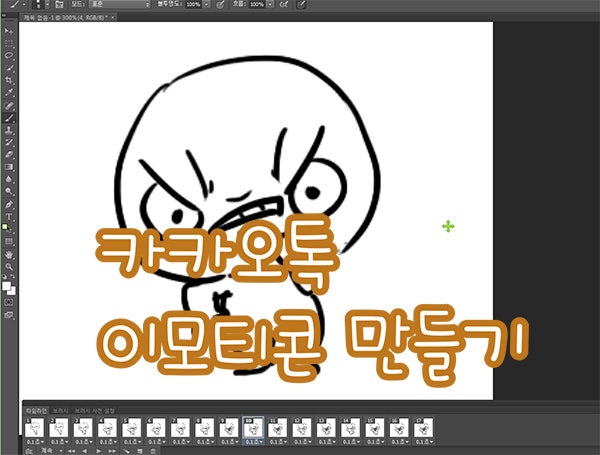Screen dimensions: 600x455
Task: Select animation frame 1 thumbnail
Action: coord(34,427)
